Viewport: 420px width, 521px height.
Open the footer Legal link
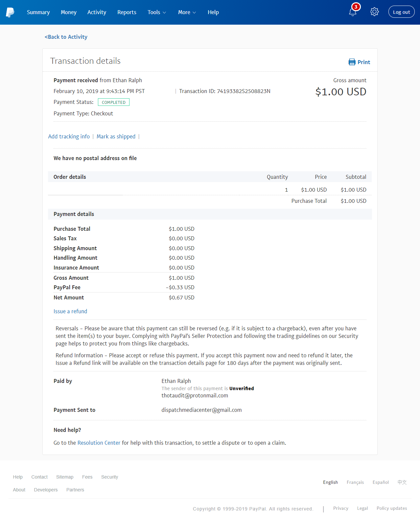[362, 508]
